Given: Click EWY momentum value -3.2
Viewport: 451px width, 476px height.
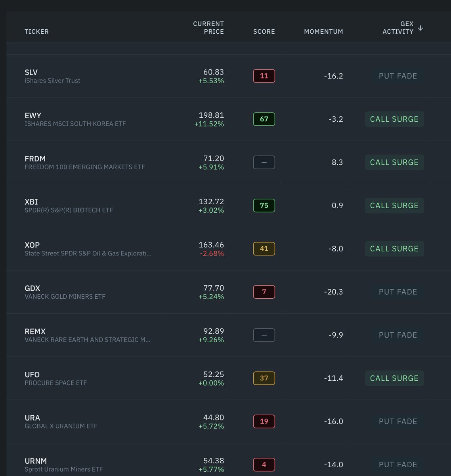Looking at the screenshot, I should point(336,119).
